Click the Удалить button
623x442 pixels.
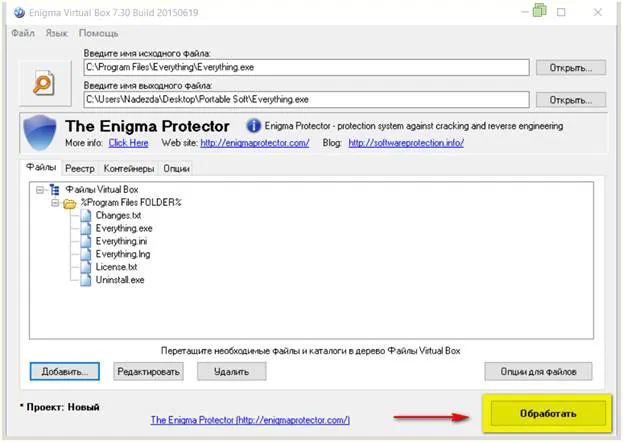(x=232, y=371)
